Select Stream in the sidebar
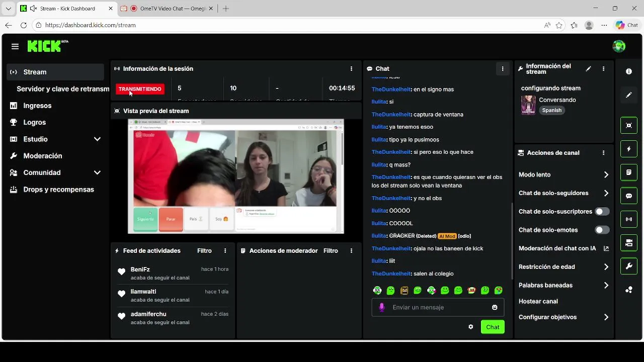This screenshot has width=644, height=362. click(x=55, y=72)
